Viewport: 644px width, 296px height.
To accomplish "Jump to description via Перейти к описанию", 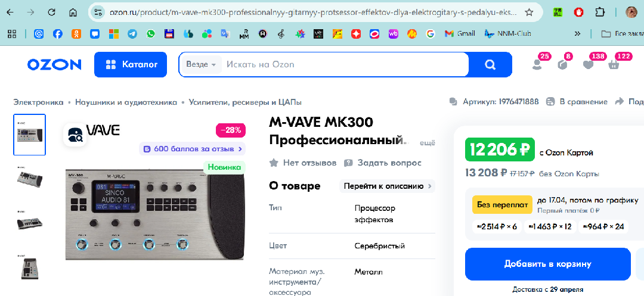I will pyautogui.click(x=387, y=186).
